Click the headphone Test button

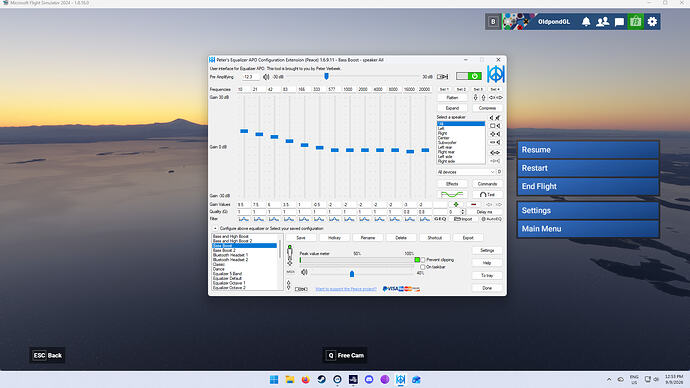(x=487, y=194)
